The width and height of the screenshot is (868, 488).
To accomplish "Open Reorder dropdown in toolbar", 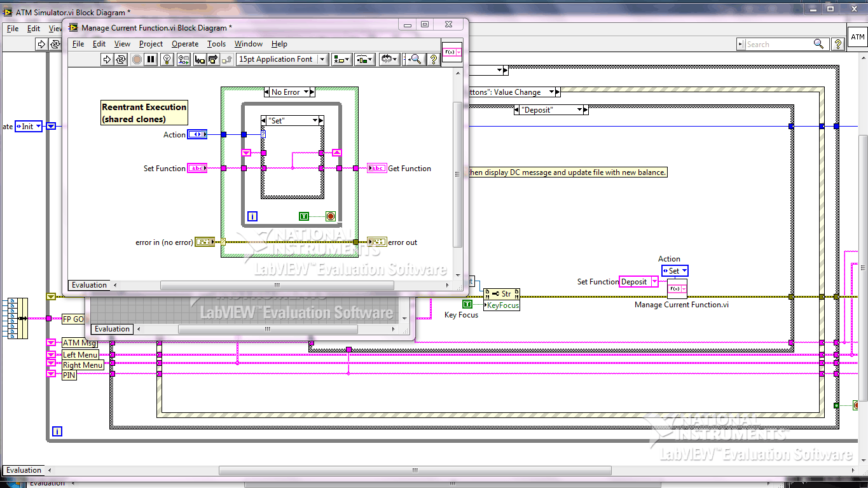I will click(389, 59).
